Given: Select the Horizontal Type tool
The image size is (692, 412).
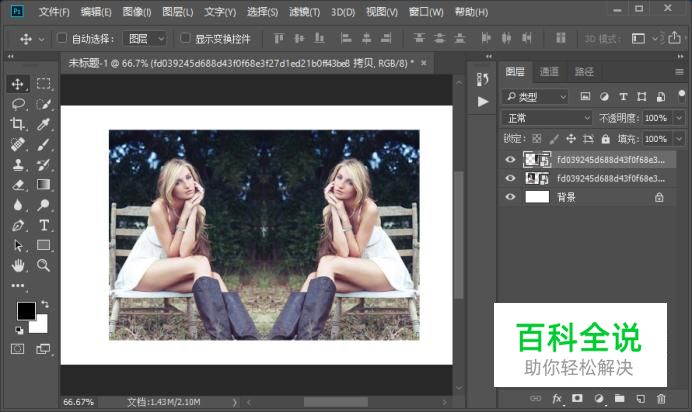Looking at the screenshot, I should coord(44,225).
